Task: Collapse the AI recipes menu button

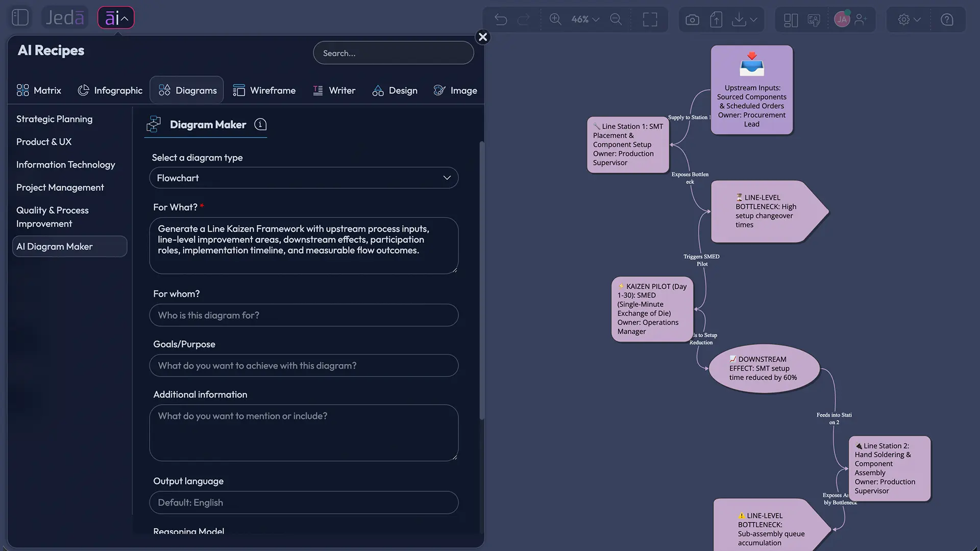Action: [116, 18]
